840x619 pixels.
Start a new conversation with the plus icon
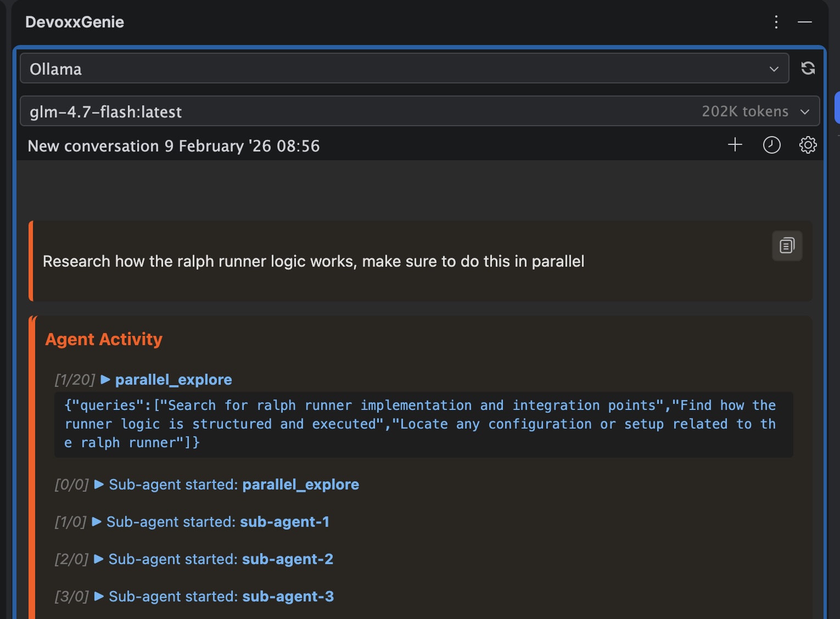point(735,145)
